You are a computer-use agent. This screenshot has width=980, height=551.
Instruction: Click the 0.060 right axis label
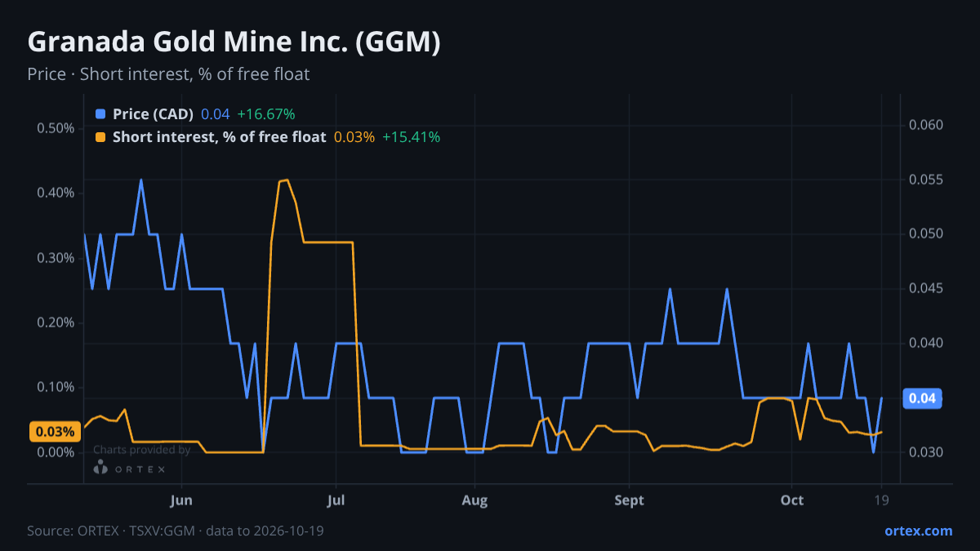click(926, 125)
